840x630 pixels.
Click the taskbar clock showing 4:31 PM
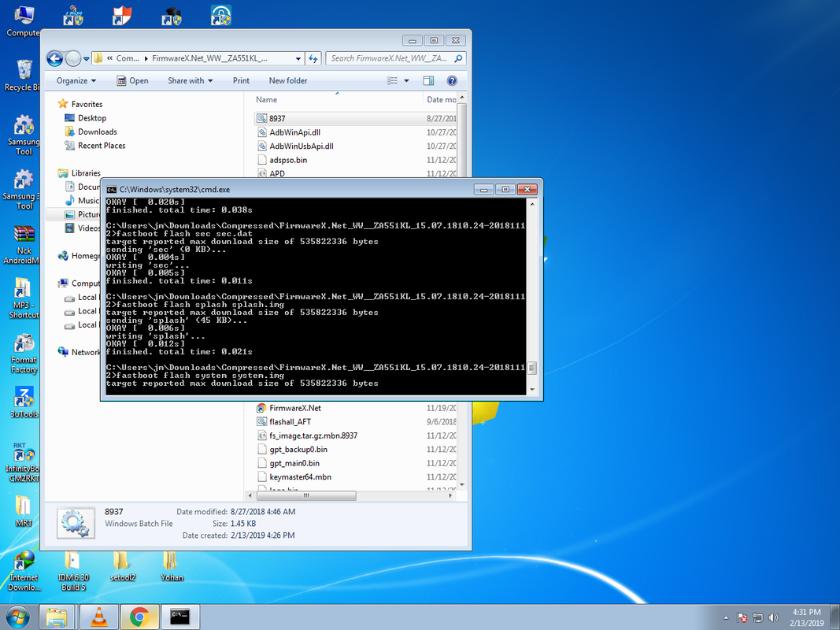point(807,617)
